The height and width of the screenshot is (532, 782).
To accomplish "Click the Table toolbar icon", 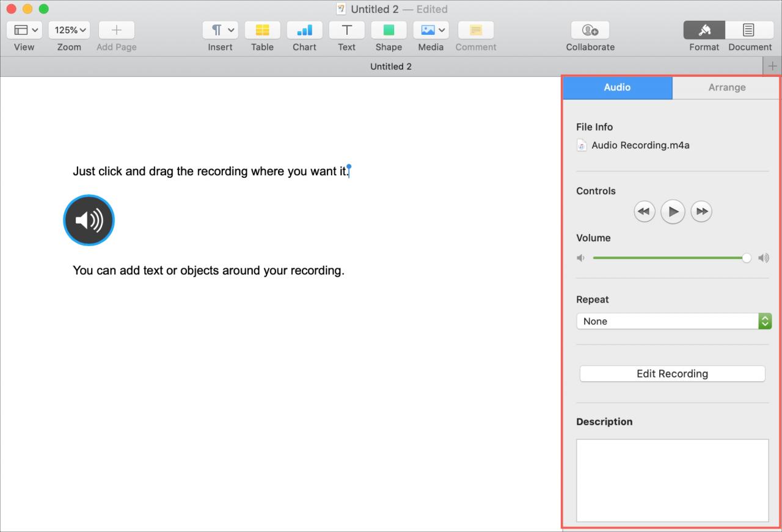I will point(262,30).
